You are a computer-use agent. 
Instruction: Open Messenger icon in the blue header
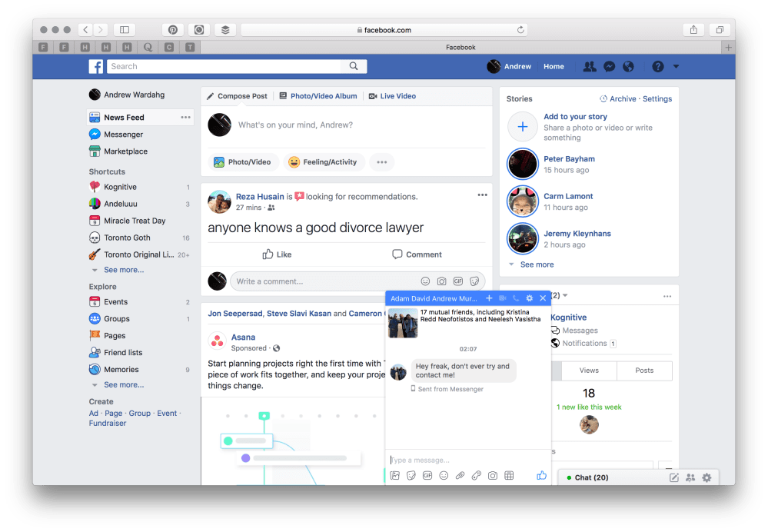coord(609,67)
